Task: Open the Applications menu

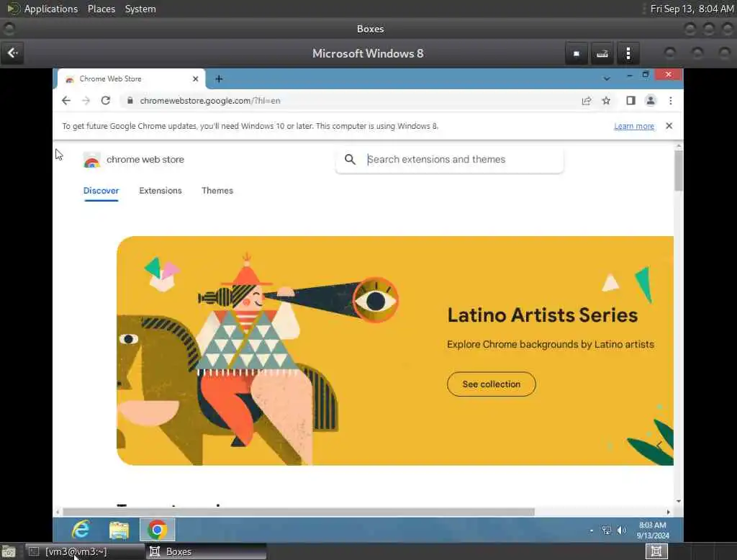Action: pos(51,9)
